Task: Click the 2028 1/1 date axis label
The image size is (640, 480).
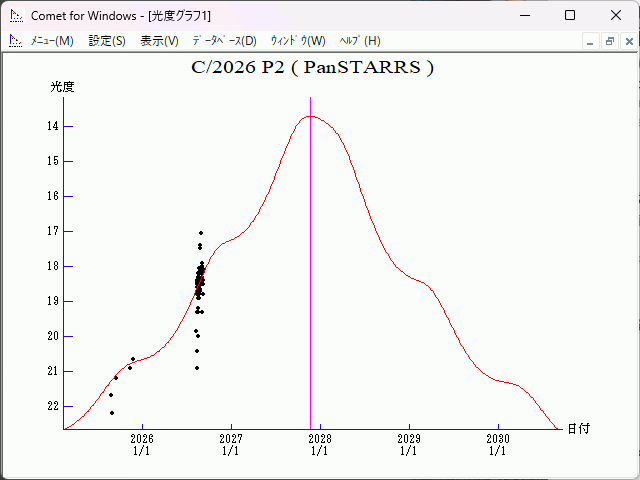Action: (320, 444)
